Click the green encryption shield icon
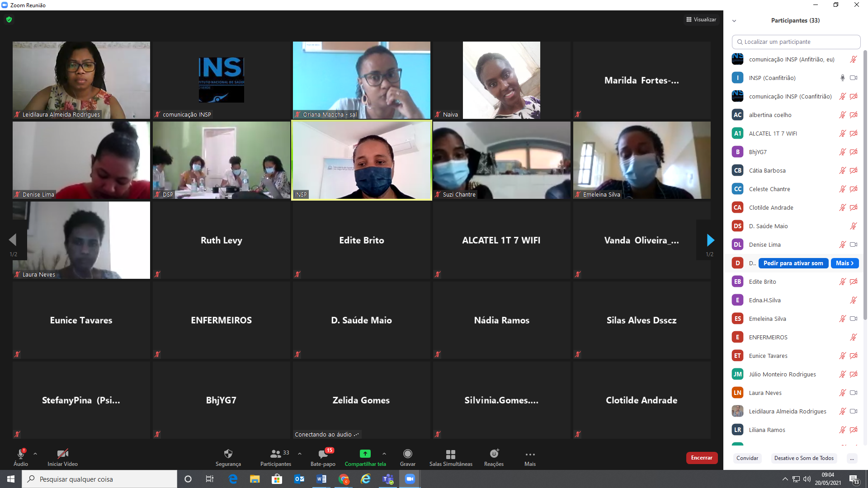This screenshot has width=868, height=488. coord(9,19)
